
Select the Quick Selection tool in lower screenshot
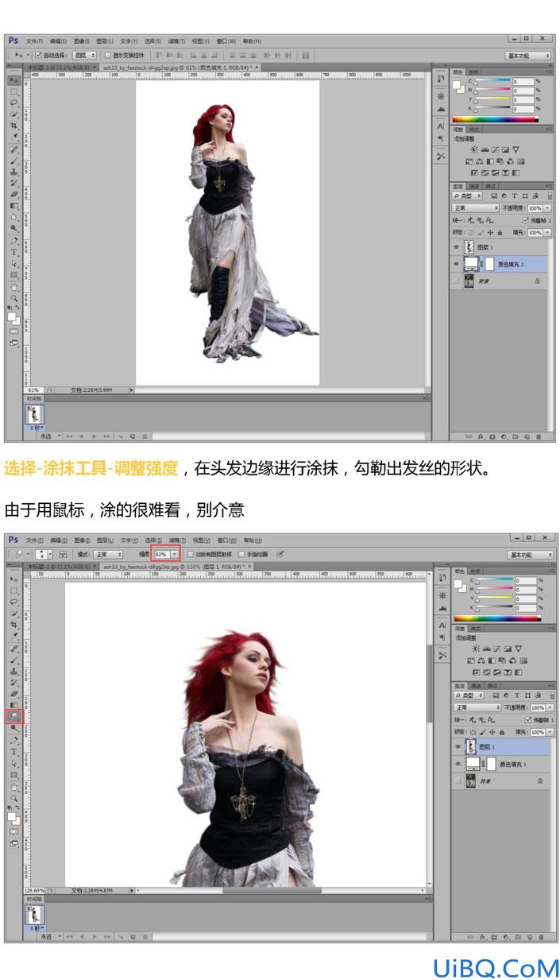[x=14, y=614]
